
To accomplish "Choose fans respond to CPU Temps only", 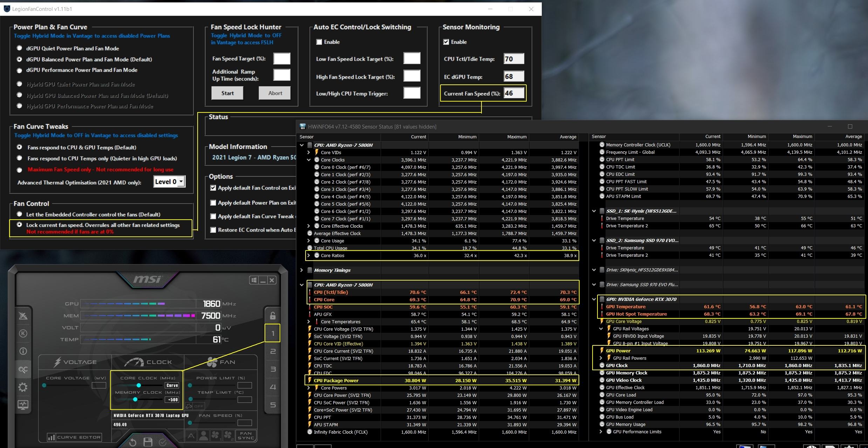I will (20, 158).
